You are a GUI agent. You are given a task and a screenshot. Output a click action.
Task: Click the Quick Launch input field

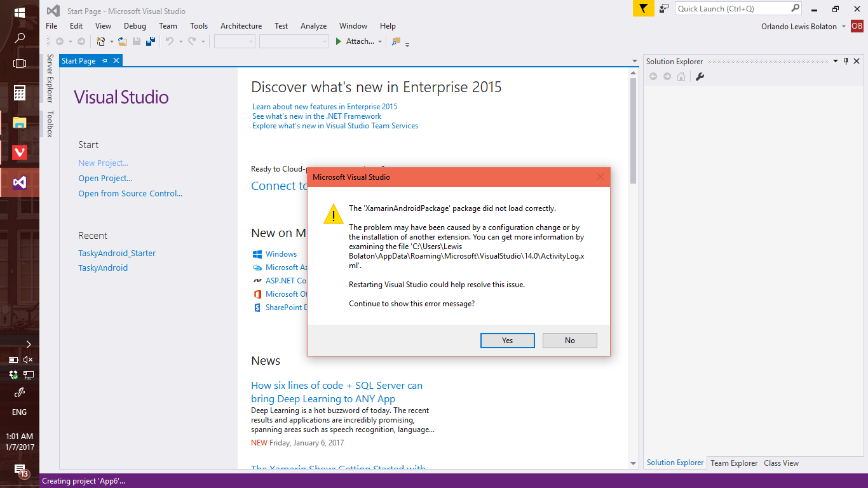[732, 8]
